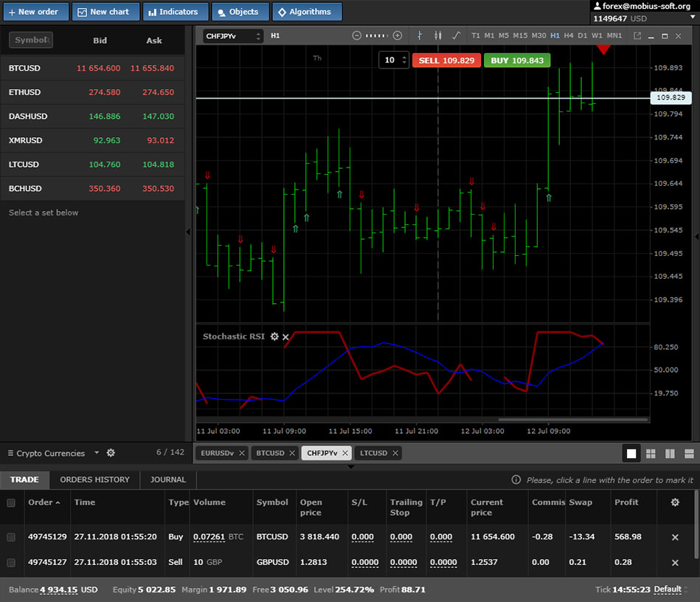This screenshot has width=700, height=602.
Task: Open the Default profile dropdown
Action: click(x=670, y=589)
